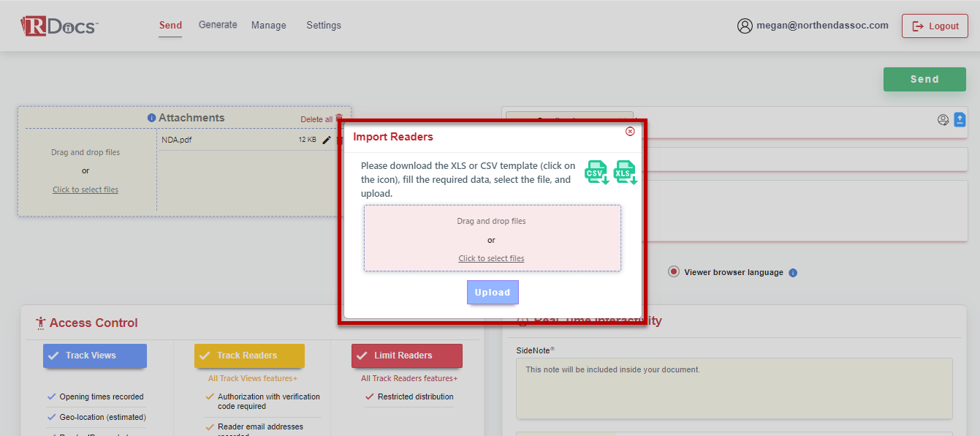
Task: Edit the NDA.pdf attachment with pencil icon
Action: (326, 140)
